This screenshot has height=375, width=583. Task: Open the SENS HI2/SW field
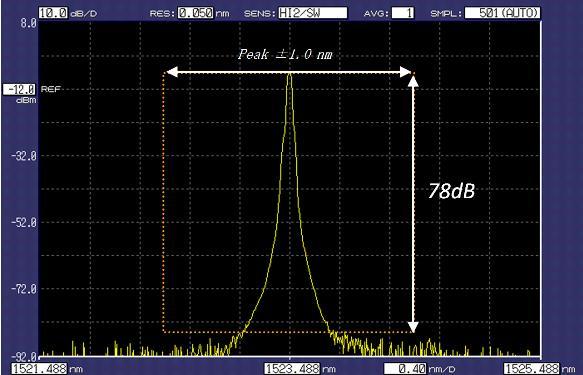pyautogui.click(x=313, y=13)
